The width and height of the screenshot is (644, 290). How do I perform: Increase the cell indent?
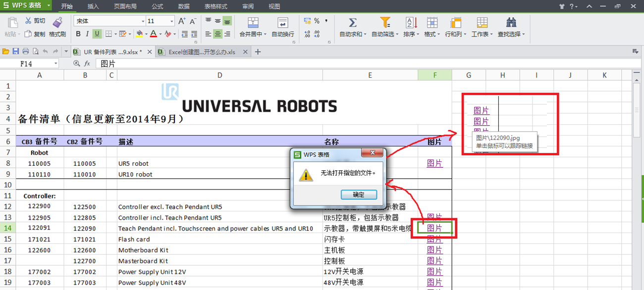click(x=194, y=34)
